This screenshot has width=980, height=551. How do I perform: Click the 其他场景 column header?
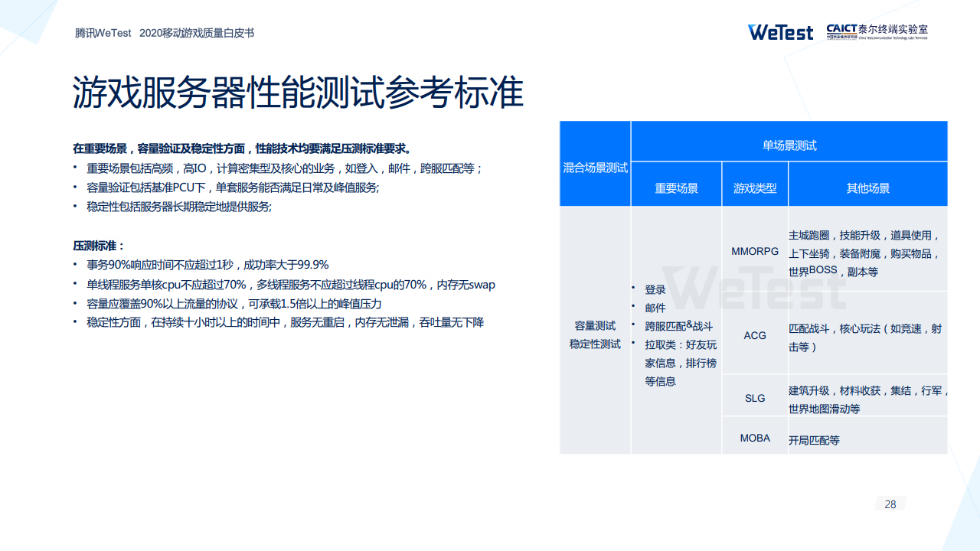pyautogui.click(x=867, y=188)
